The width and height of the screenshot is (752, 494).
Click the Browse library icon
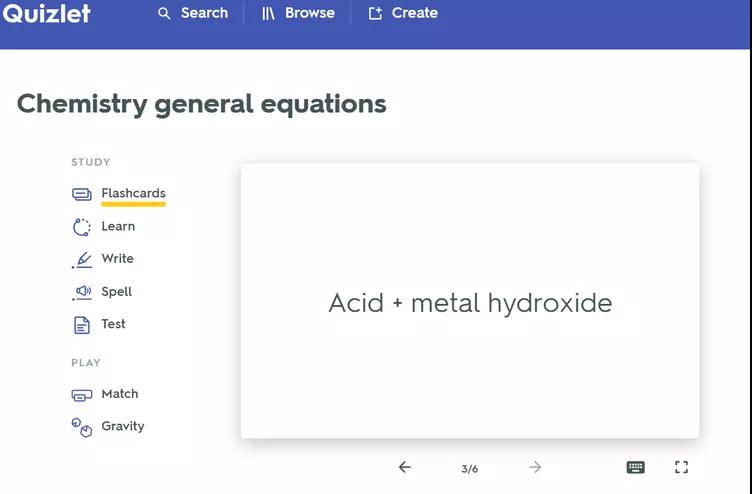click(268, 13)
